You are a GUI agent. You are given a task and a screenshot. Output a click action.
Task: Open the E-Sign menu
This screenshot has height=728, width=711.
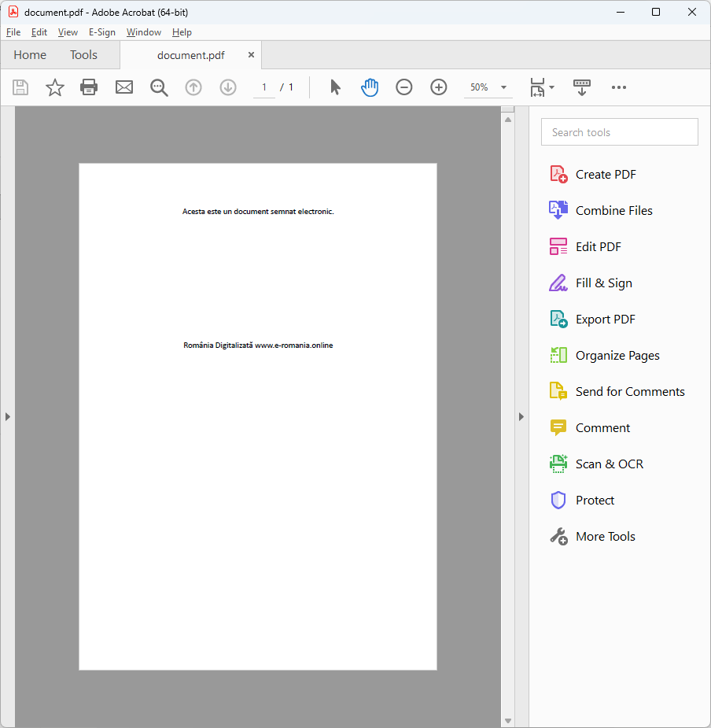102,32
